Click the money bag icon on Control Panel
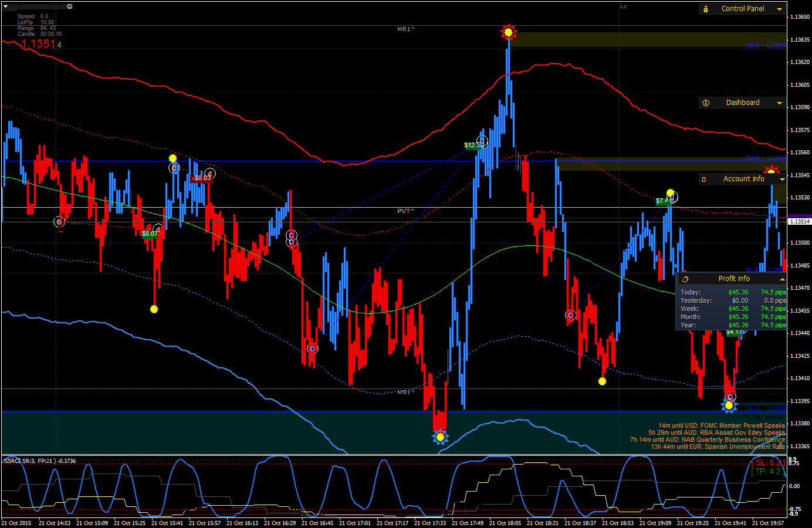812x528 pixels. click(706, 9)
